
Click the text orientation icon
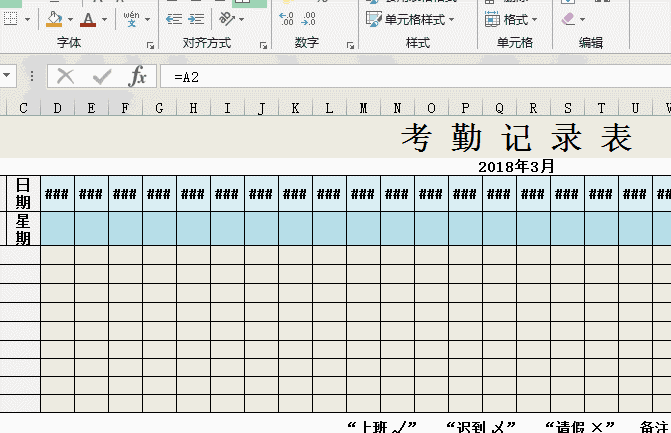point(227,19)
